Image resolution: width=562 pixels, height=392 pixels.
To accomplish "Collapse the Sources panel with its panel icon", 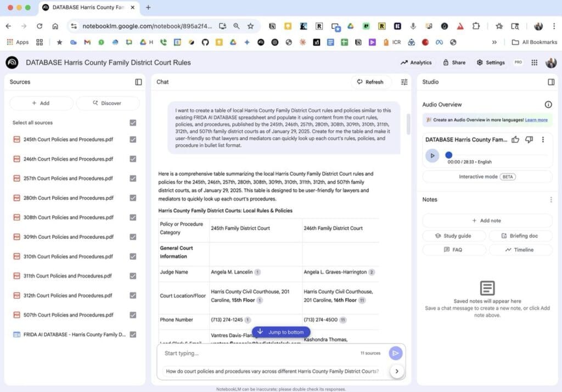I will (139, 82).
